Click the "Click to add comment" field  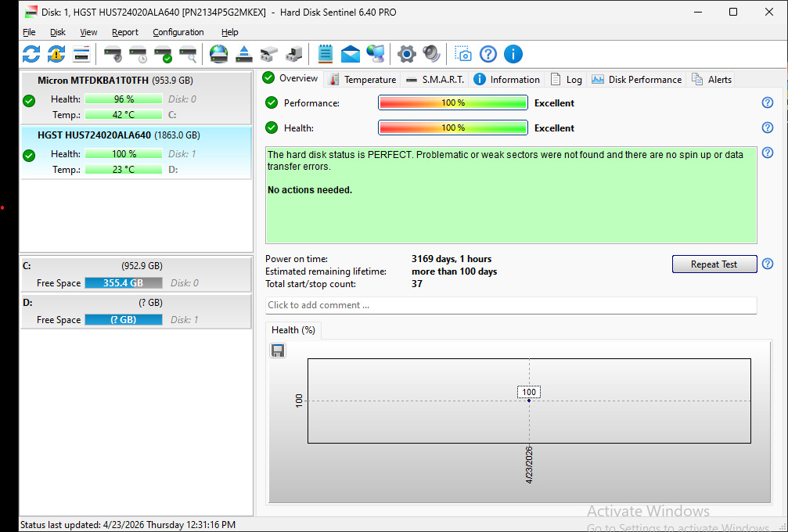pos(511,305)
